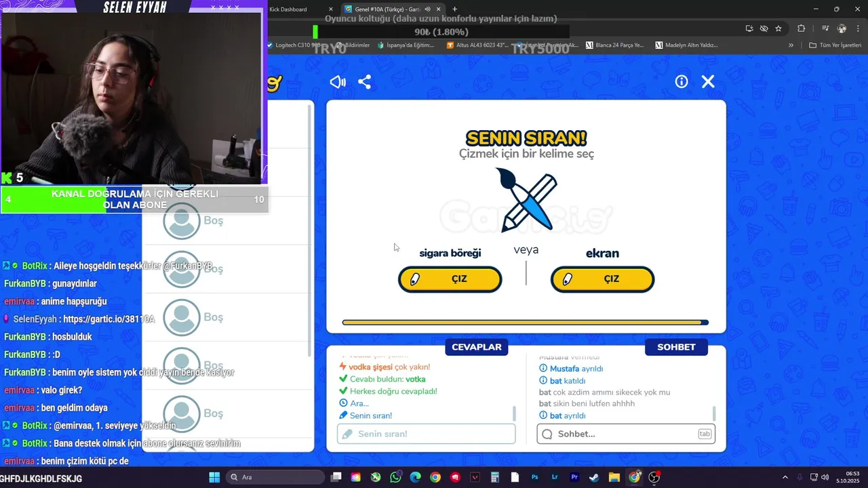
Task: Open Calculator from taskbar
Action: pos(495,477)
